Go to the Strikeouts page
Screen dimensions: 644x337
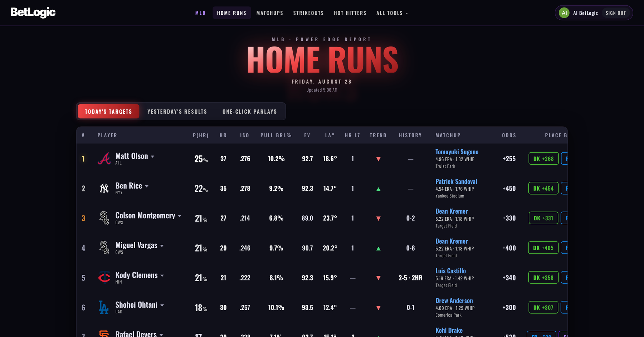(308, 13)
